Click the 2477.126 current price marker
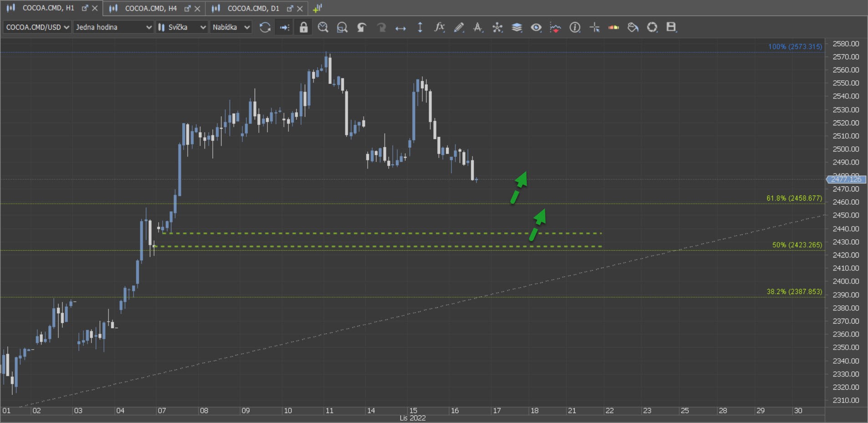The height and width of the screenshot is (423, 868). click(x=846, y=180)
